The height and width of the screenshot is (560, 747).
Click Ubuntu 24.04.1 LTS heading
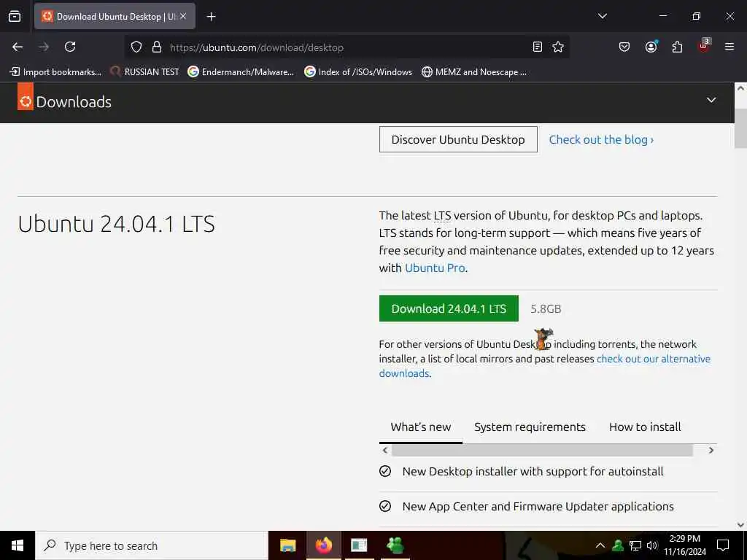(116, 224)
